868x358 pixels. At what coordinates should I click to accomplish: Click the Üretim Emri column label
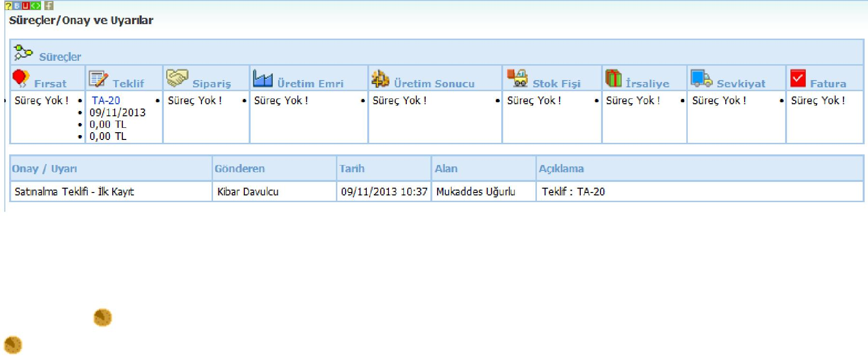pos(310,83)
